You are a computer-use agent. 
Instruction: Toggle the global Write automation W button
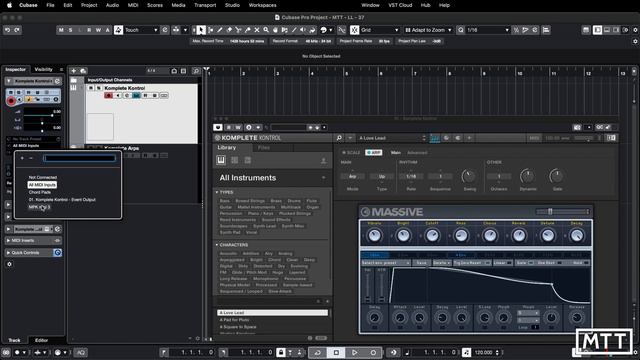click(x=98, y=30)
